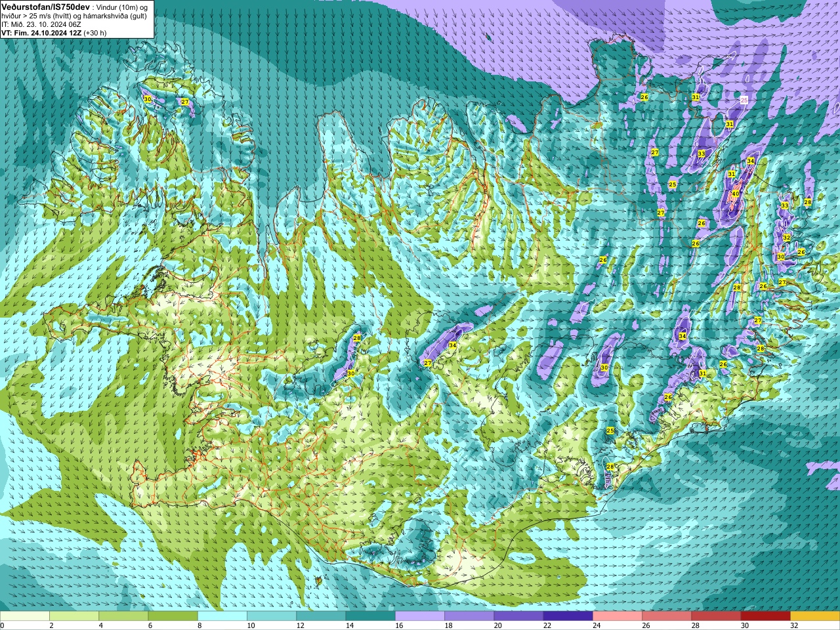Screen dimensions: 840x630
Task: Click the legend tick label '22'
Action: click(547, 625)
